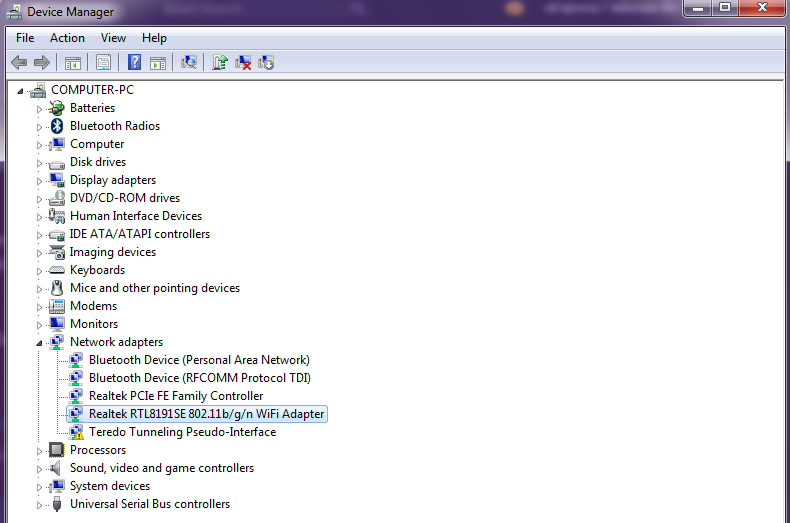Select Bluetooth Device (RFCOMM Protocol TDI)

tap(200, 378)
